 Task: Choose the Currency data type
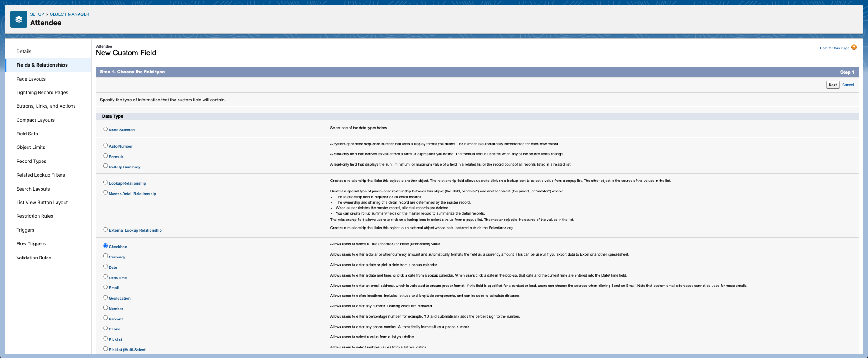pos(105,256)
